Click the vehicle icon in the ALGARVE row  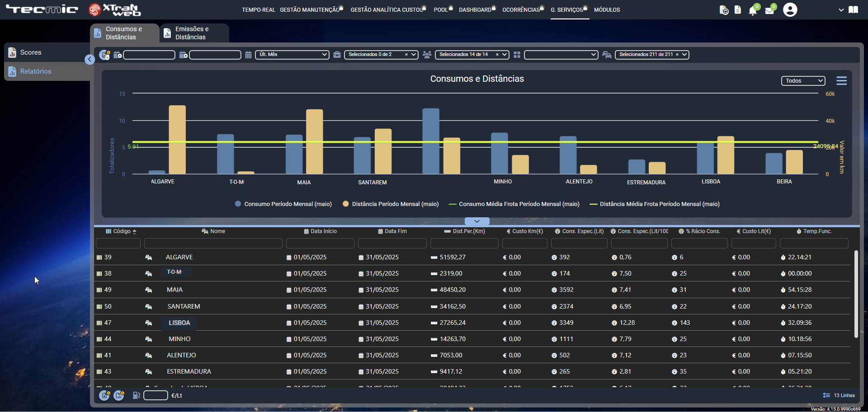[x=148, y=257]
